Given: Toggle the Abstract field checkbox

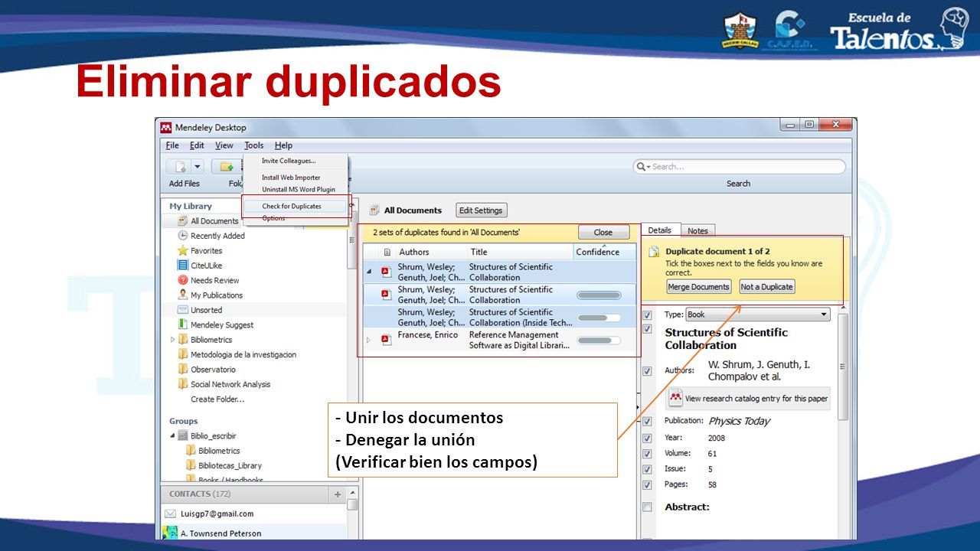Looking at the screenshot, I should click(647, 507).
